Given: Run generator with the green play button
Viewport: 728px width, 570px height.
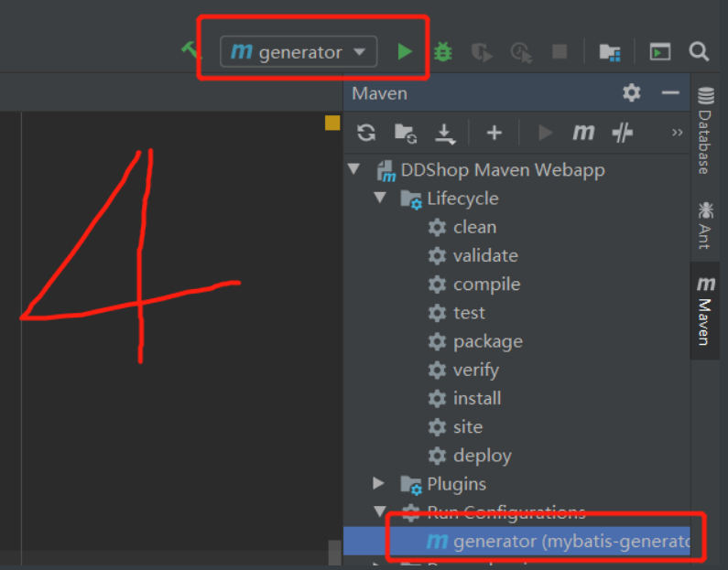Looking at the screenshot, I should click(x=405, y=51).
